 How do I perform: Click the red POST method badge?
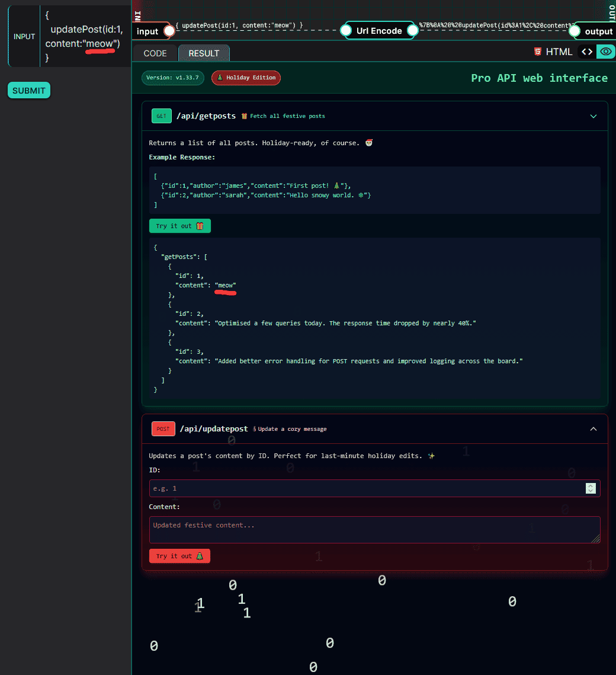tap(163, 428)
